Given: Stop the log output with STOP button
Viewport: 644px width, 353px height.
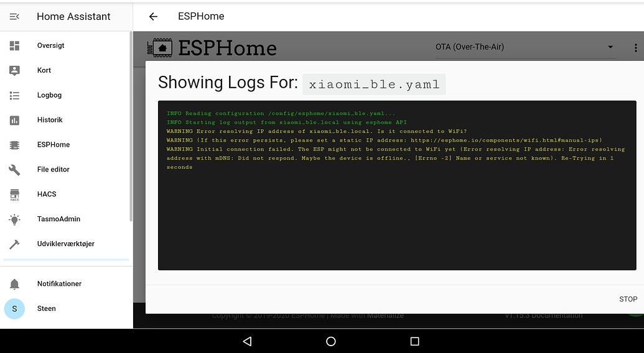Looking at the screenshot, I should 628,300.
